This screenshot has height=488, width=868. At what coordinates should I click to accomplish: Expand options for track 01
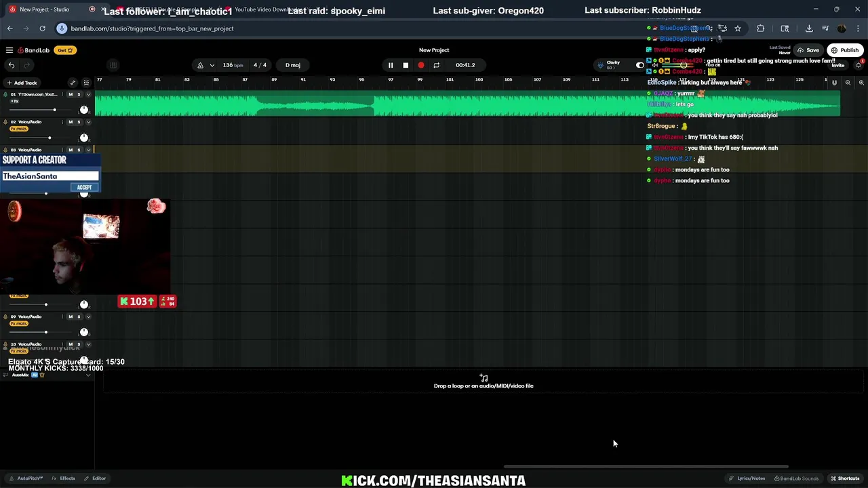pyautogui.click(x=88, y=94)
